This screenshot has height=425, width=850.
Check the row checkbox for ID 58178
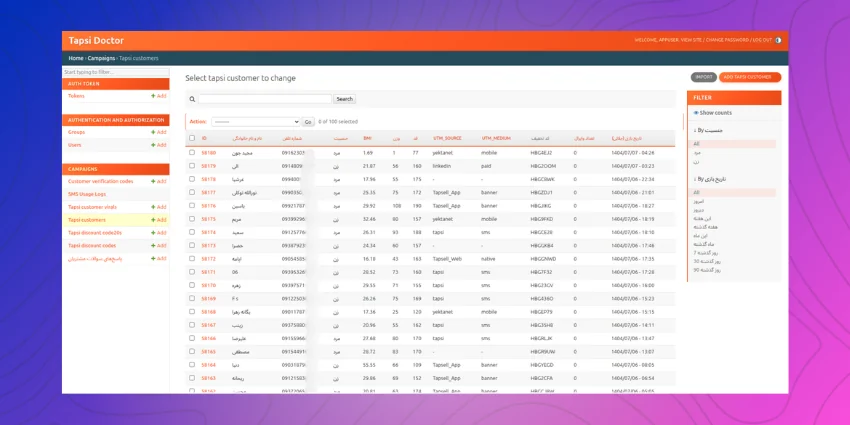(192, 179)
